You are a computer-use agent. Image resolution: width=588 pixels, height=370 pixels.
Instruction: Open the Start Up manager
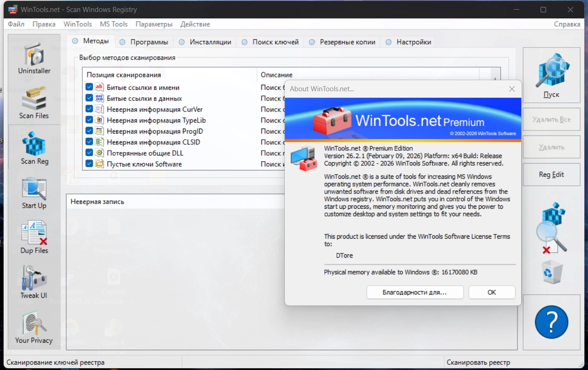(34, 193)
